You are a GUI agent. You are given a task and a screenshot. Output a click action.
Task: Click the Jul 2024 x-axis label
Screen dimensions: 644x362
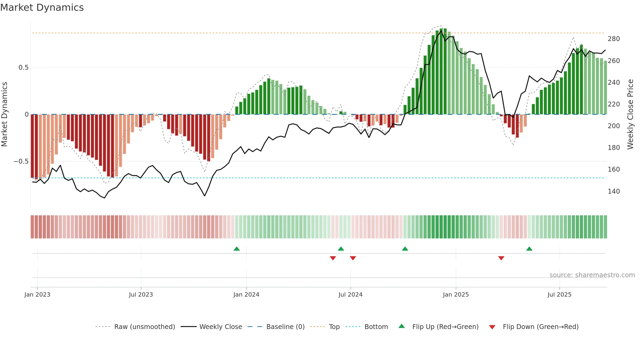click(350, 294)
